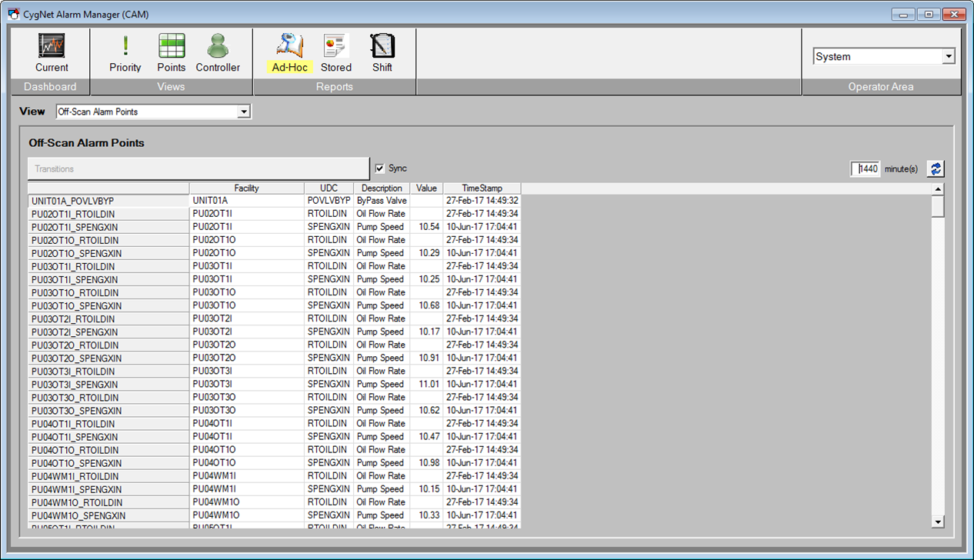Sort by the Facility column header
Image resolution: width=974 pixels, height=560 pixels.
tap(247, 188)
